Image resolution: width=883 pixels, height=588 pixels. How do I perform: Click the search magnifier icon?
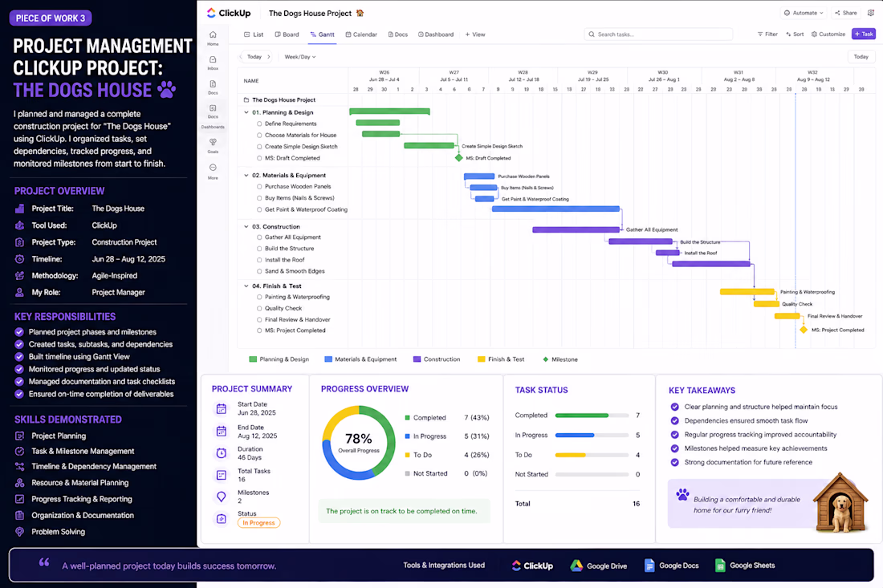[x=592, y=34]
